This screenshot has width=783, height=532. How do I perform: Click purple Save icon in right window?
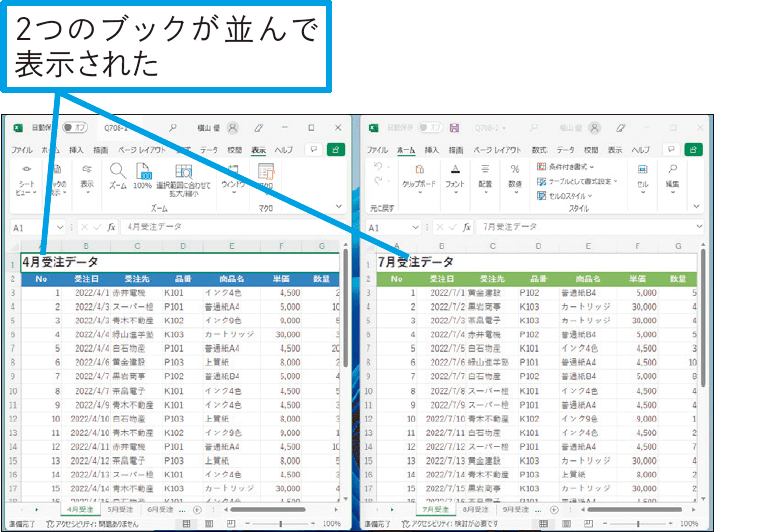pyautogui.click(x=454, y=128)
